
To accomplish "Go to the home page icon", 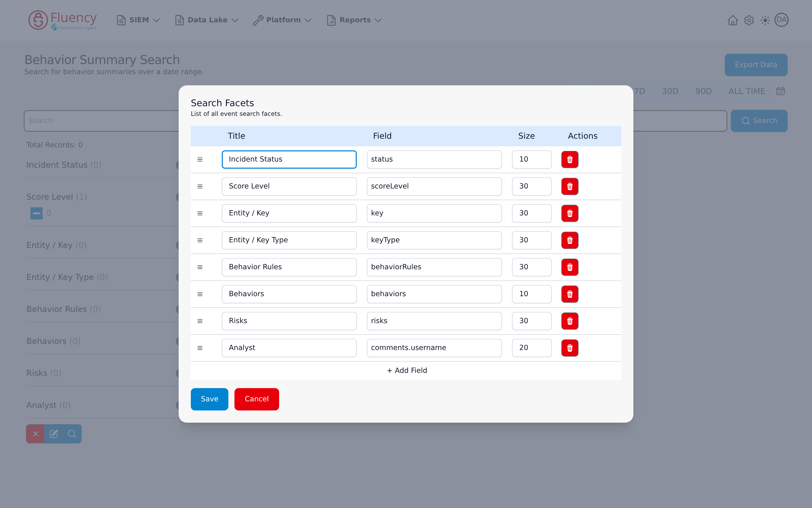I will (733, 20).
